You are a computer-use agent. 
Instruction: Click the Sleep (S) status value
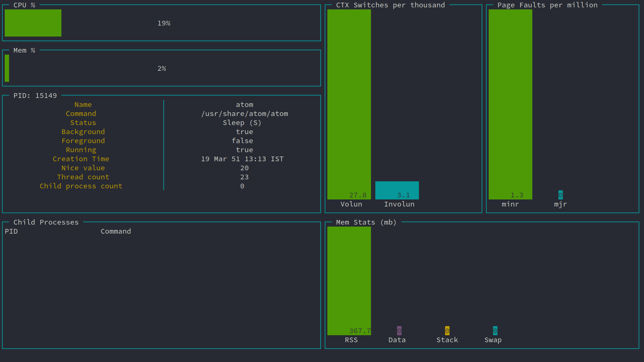242,123
